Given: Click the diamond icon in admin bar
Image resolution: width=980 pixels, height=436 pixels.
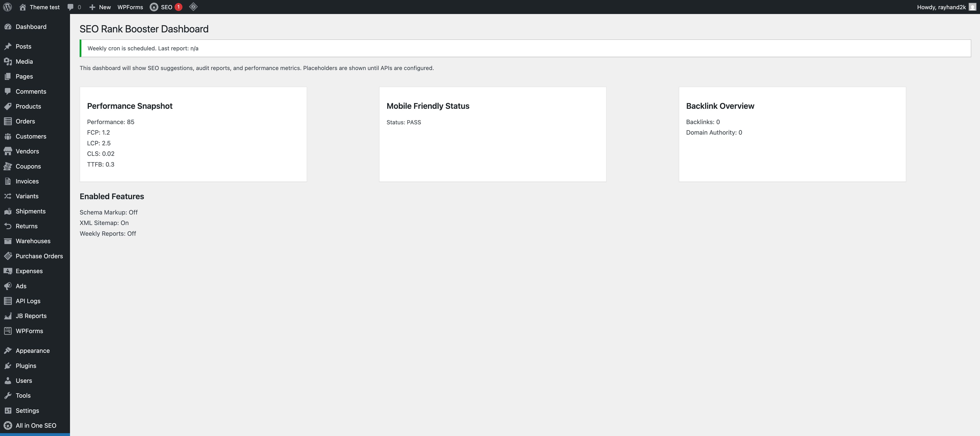Looking at the screenshot, I should (x=193, y=7).
